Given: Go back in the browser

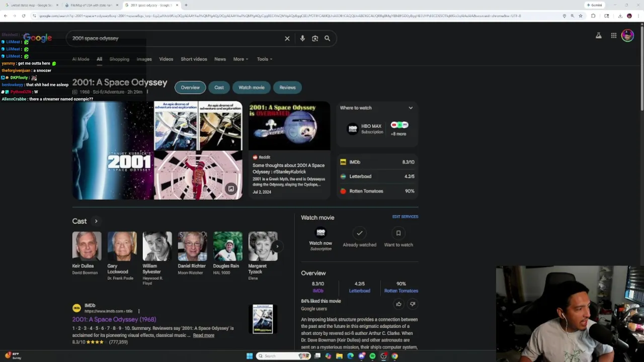Looking at the screenshot, I should [x=5, y=16].
